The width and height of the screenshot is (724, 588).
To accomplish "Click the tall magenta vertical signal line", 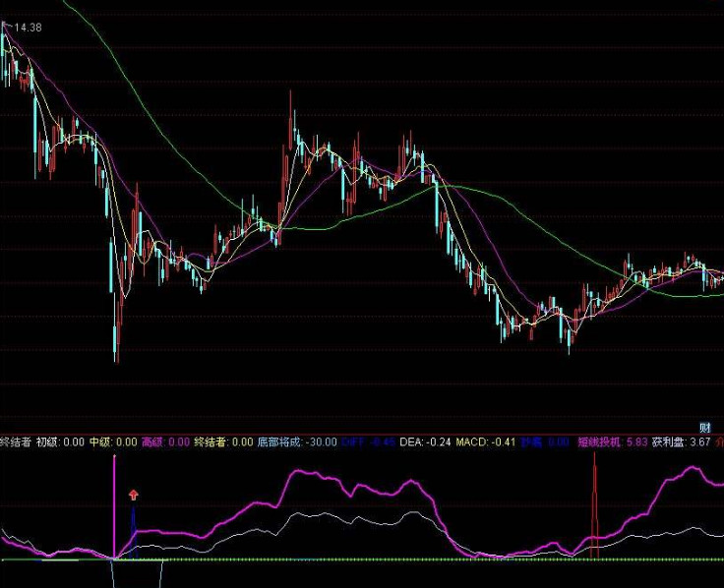I will 114,506.
